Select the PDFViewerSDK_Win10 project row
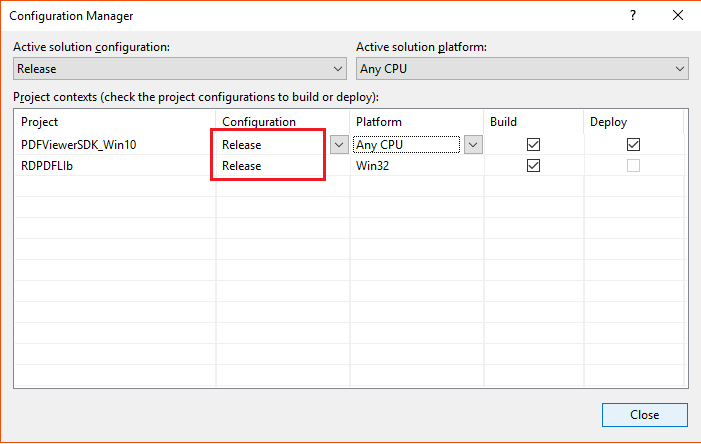701x444 pixels. 78,144
